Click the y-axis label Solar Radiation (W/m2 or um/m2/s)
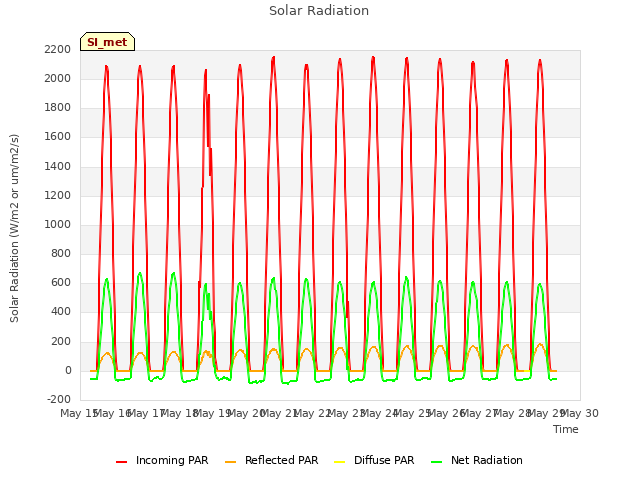The height and width of the screenshot is (480, 640). click(14, 228)
